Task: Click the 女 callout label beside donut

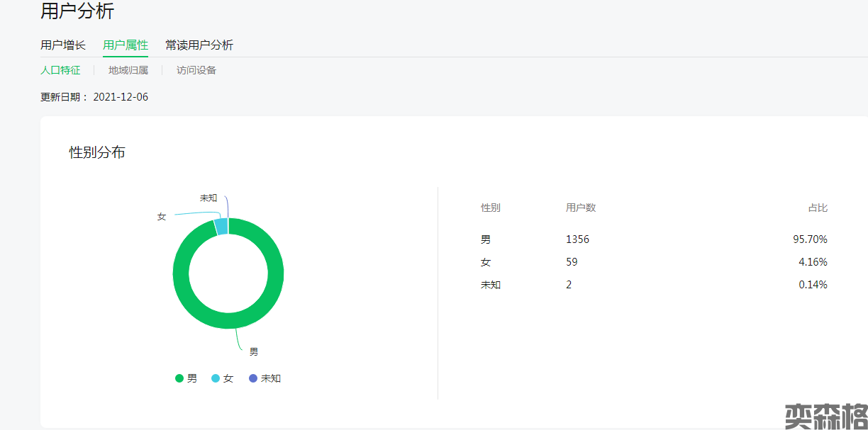Action: pos(162,217)
